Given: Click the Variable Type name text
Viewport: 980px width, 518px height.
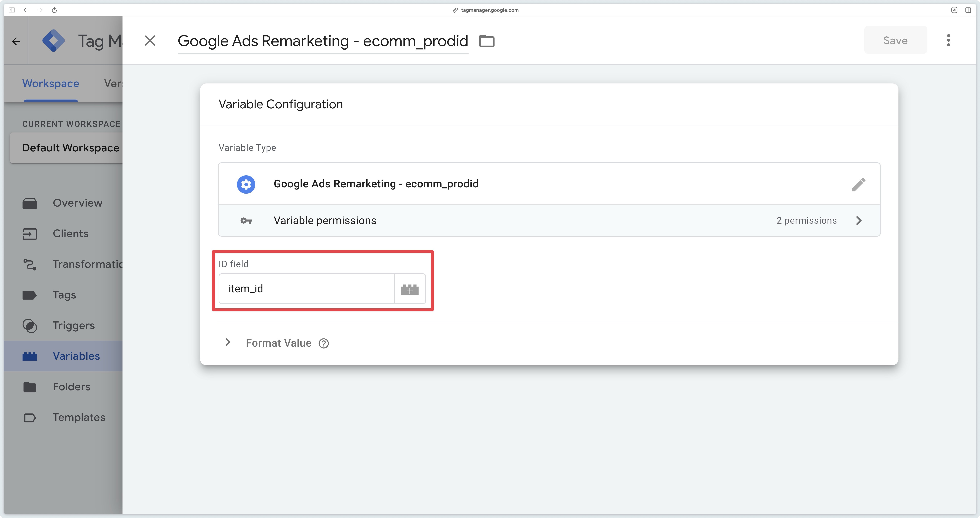Looking at the screenshot, I should click(x=376, y=184).
